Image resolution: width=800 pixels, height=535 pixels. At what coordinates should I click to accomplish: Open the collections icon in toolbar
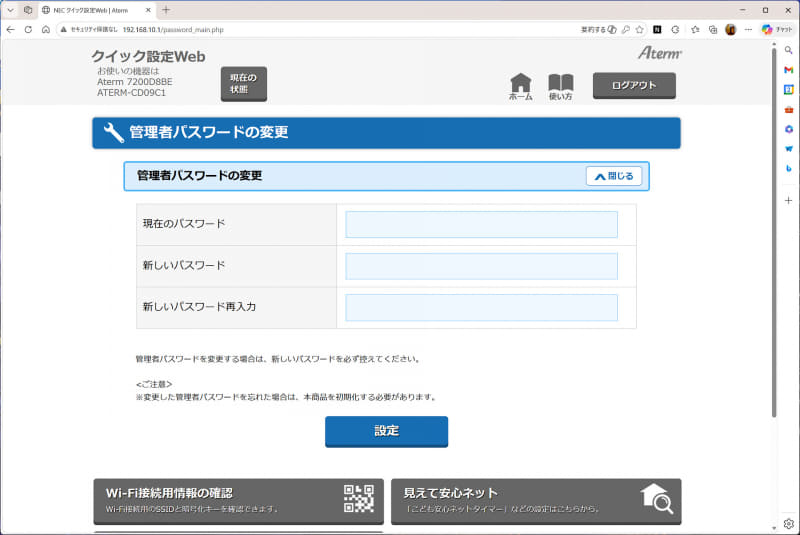click(x=713, y=30)
